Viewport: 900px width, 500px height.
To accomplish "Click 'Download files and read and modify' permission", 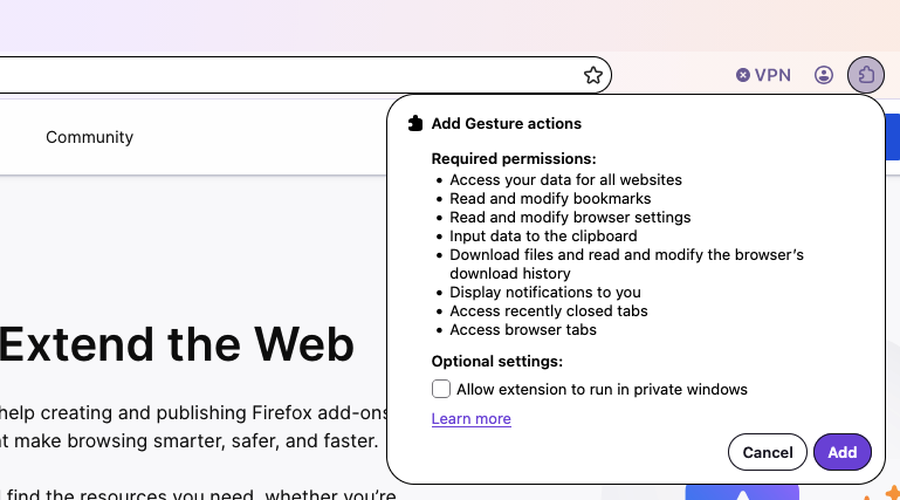I will click(626, 264).
